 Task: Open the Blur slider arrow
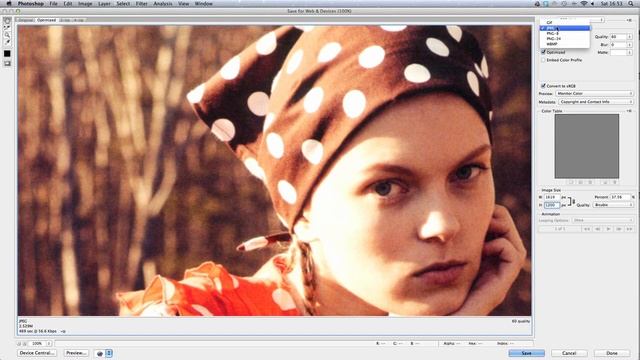630,44
